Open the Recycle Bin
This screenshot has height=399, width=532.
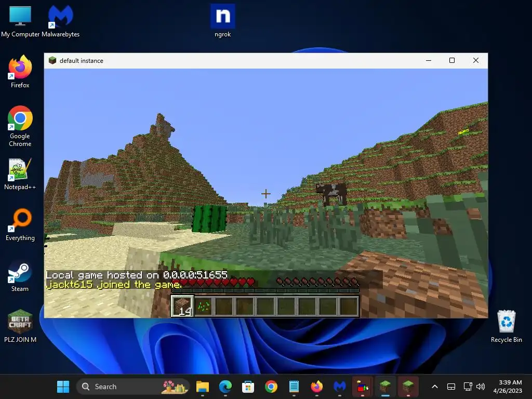[506, 326]
